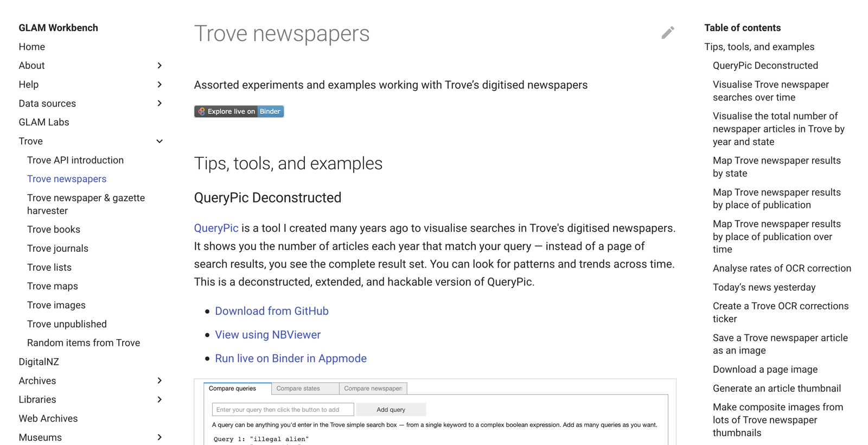The image size is (868, 445).
Task: Click the Data sources sidebar label
Action: coord(47,104)
